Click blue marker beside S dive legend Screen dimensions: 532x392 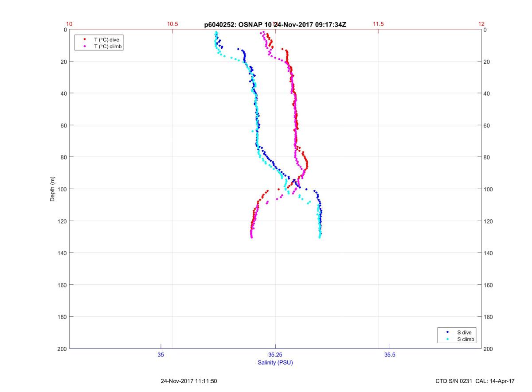click(448, 332)
